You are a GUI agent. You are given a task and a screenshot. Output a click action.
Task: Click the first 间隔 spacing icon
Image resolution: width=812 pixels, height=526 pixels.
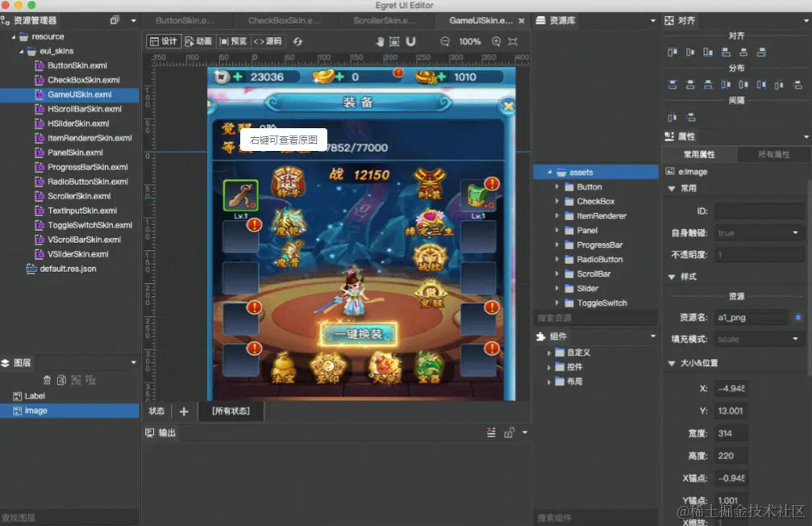[x=673, y=117]
